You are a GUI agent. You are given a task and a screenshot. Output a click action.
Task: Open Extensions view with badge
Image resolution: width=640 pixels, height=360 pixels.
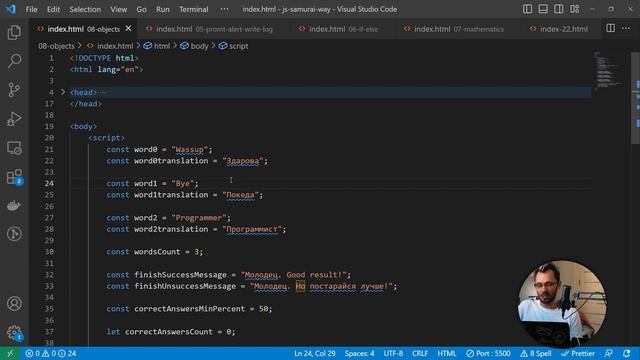14,177
